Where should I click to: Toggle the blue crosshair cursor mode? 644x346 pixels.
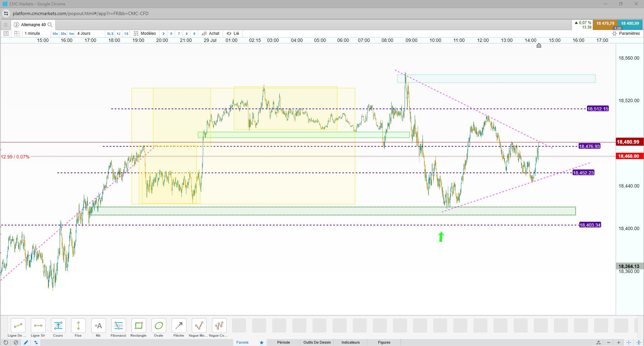click(x=629, y=342)
